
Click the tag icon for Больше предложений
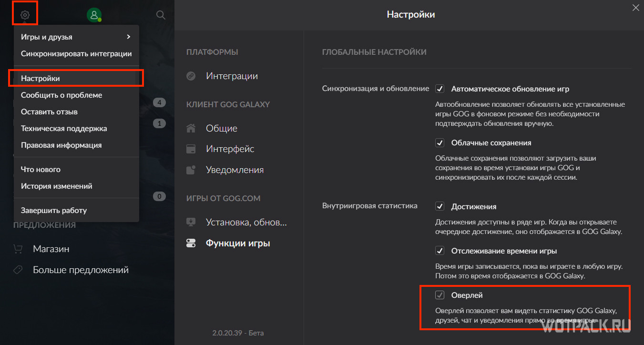(x=18, y=270)
